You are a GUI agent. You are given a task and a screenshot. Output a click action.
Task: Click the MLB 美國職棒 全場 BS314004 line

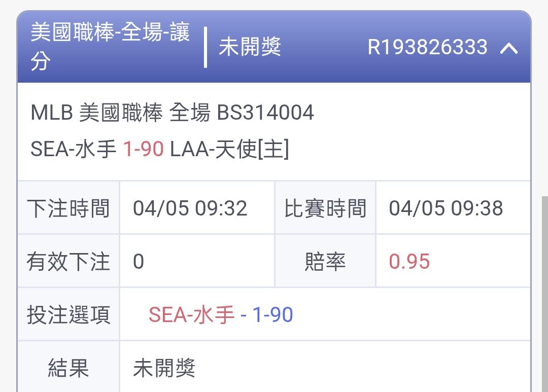point(172,113)
